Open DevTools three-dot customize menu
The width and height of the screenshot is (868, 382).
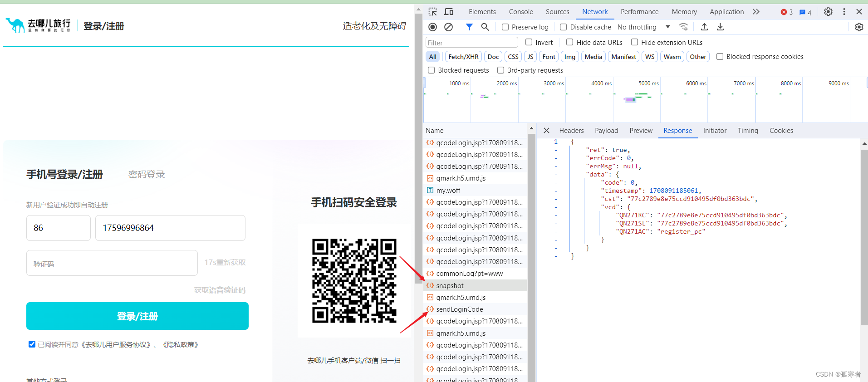[x=844, y=12]
